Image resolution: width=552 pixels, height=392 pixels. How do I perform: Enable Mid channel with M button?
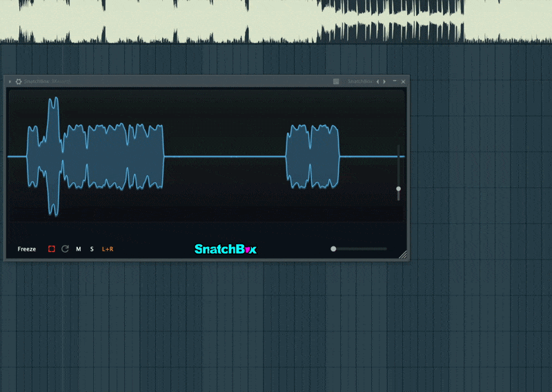(x=79, y=249)
